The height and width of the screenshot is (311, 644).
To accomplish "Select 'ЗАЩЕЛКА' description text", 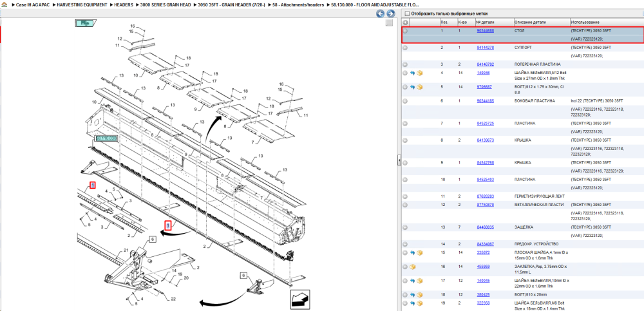I will point(524,227).
